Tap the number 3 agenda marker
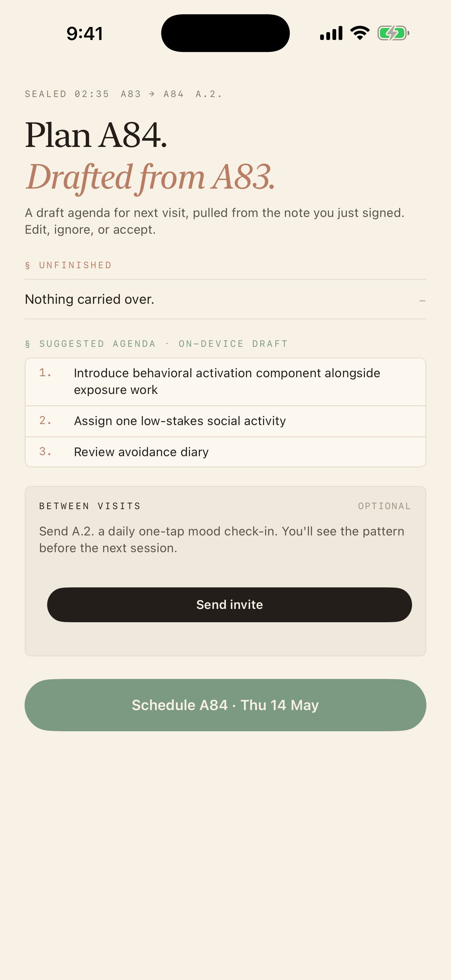The width and height of the screenshot is (451, 980). click(x=45, y=452)
